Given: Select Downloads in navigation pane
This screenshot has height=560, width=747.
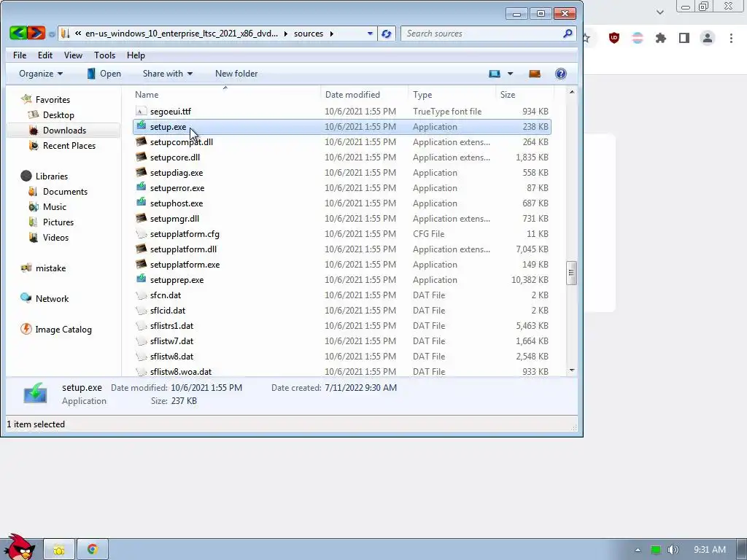Looking at the screenshot, I should [x=64, y=130].
